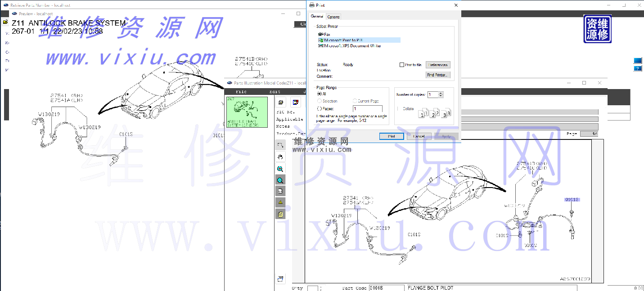Click the Find Printer button
Viewport: 644px width, 291px height.
[x=438, y=75]
